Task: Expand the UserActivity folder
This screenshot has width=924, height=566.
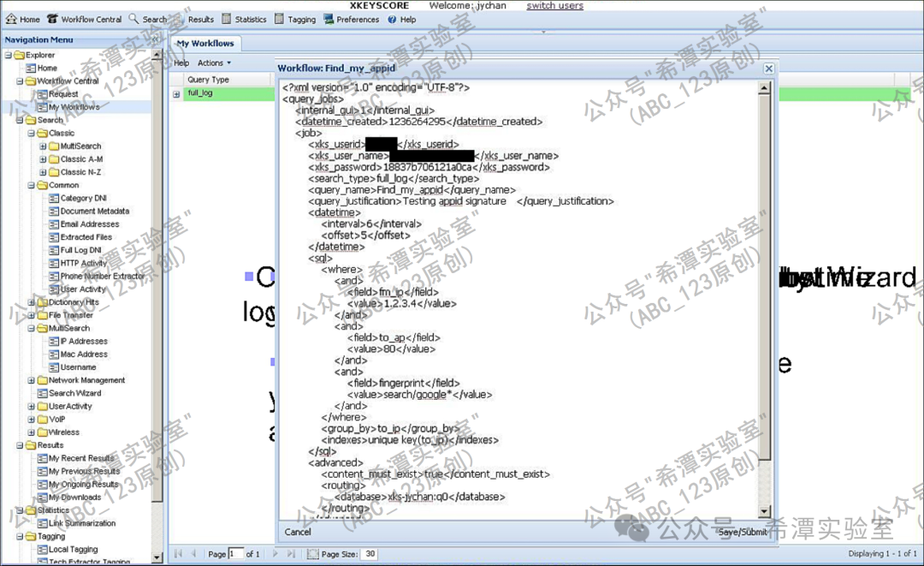Action: pyautogui.click(x=32, y=406)
